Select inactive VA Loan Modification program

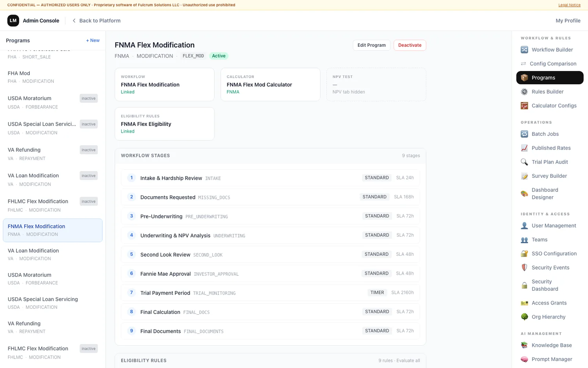click(x=53, y=180)
